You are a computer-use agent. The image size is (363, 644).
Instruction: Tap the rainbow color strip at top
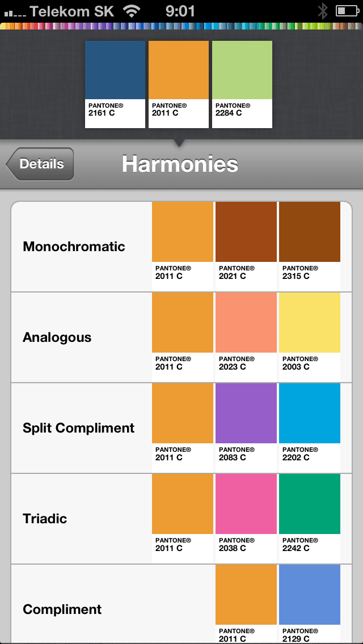pos(181,26)
